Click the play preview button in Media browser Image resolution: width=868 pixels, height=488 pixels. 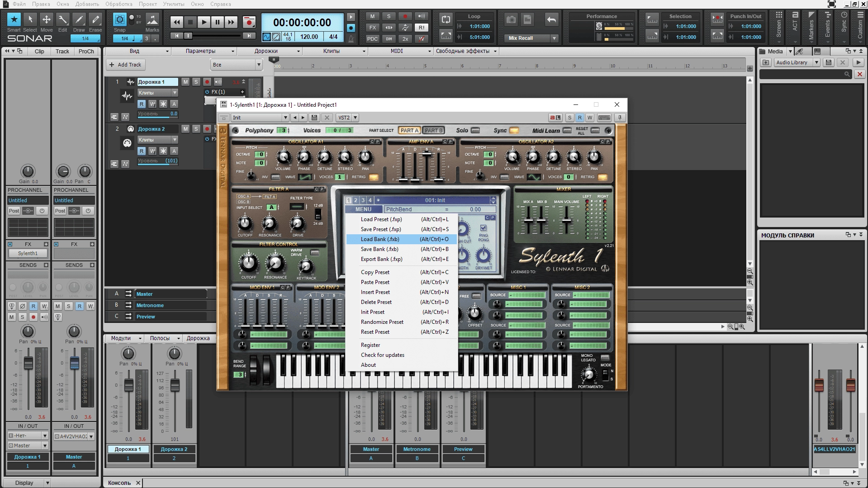(x=858, y=62)
